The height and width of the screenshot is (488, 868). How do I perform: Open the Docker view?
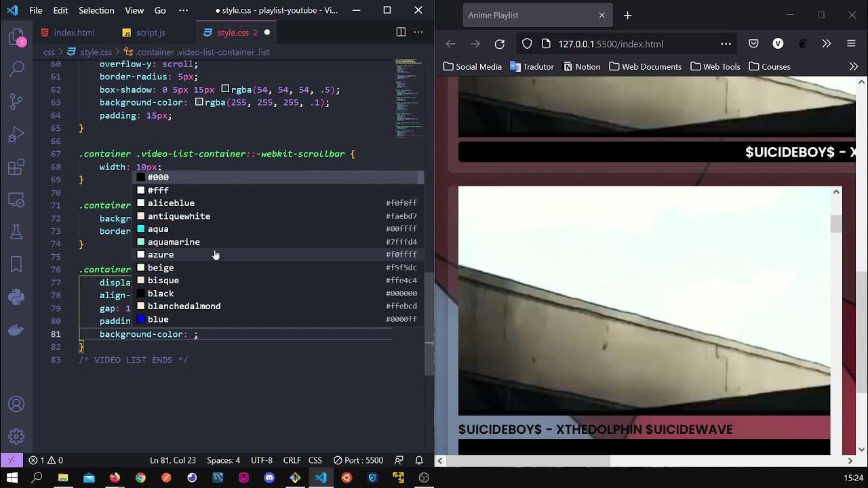(16, 331)
